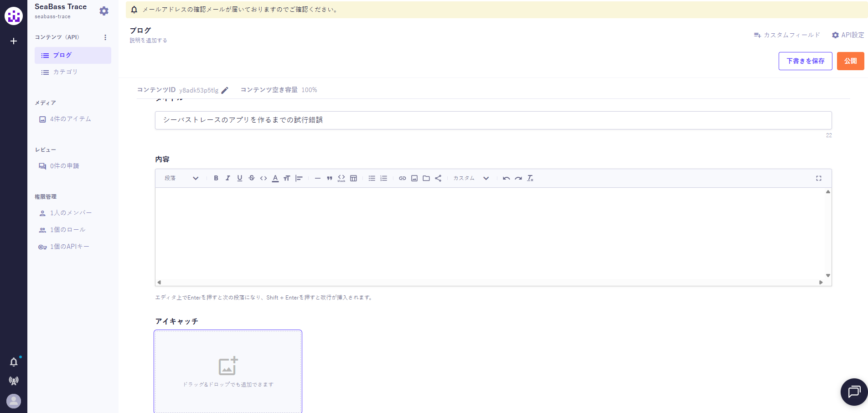Insert horizontal rule
This screenshot has height=413, width=868.
point(318,178)
